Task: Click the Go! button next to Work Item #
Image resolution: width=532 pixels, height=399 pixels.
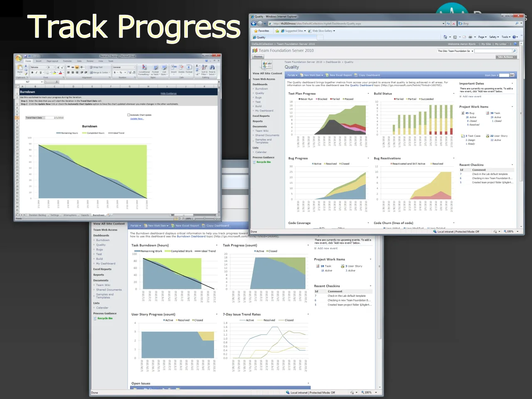Action: coord(512,75)
